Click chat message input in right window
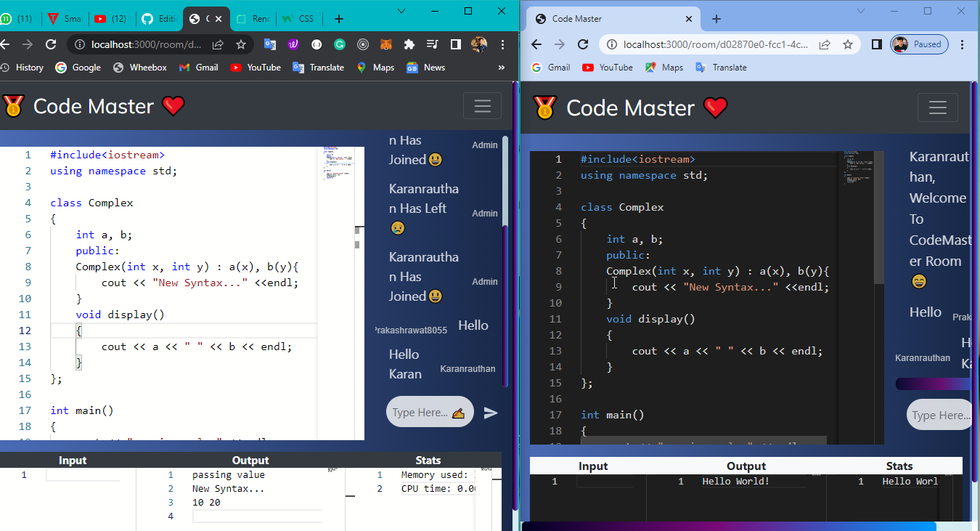This screenshot has width=980, height=531. [x=940, y=415]
